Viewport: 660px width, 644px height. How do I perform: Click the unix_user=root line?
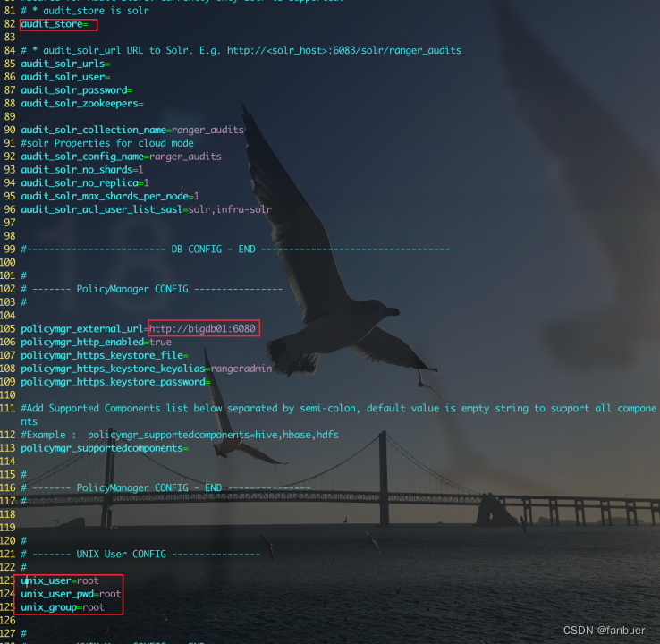60,580
